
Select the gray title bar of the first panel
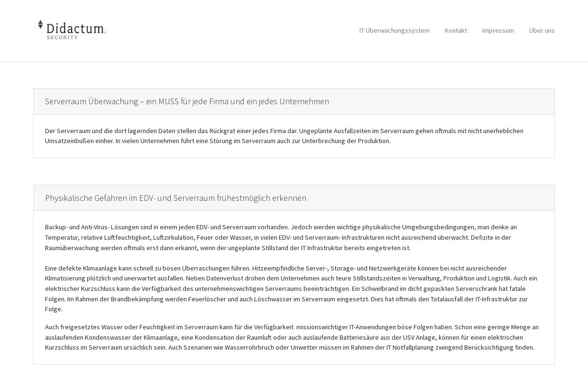(x=293, y=101)
